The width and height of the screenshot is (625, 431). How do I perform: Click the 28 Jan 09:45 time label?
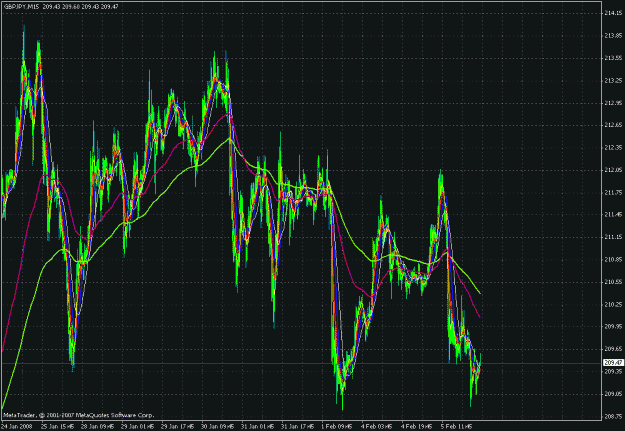click(x=97, y=426)
